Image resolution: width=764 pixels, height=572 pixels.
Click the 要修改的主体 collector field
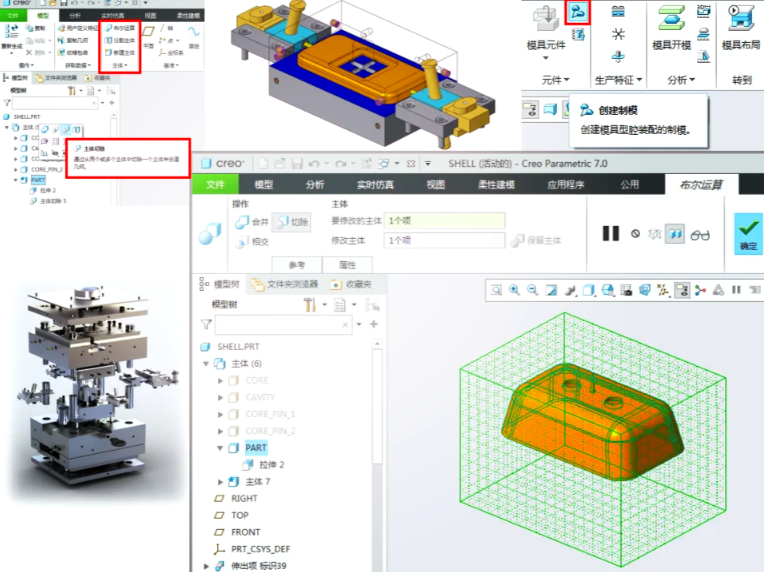click(x=444, y=221)
